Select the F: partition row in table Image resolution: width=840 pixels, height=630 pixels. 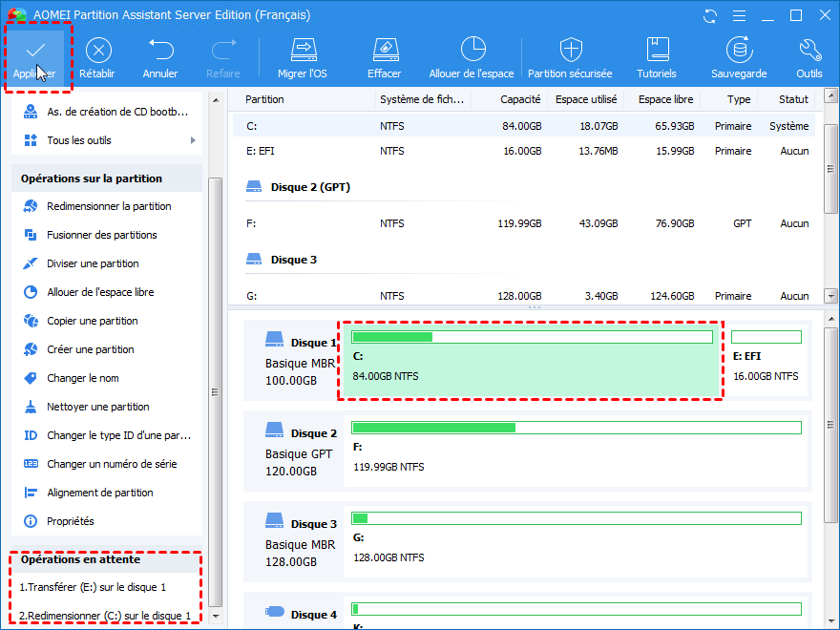(x=525, y=223)
